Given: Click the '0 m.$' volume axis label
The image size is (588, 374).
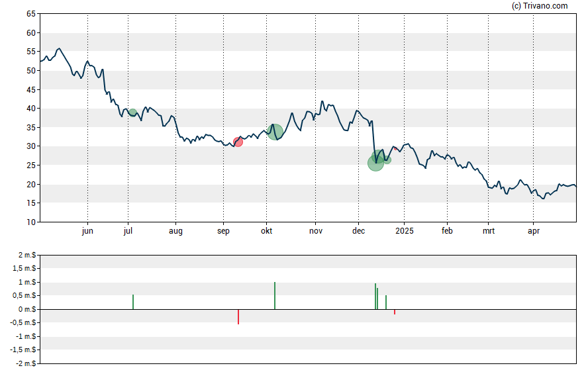Looking at the screenshot, I should click(x=27, y=309).
